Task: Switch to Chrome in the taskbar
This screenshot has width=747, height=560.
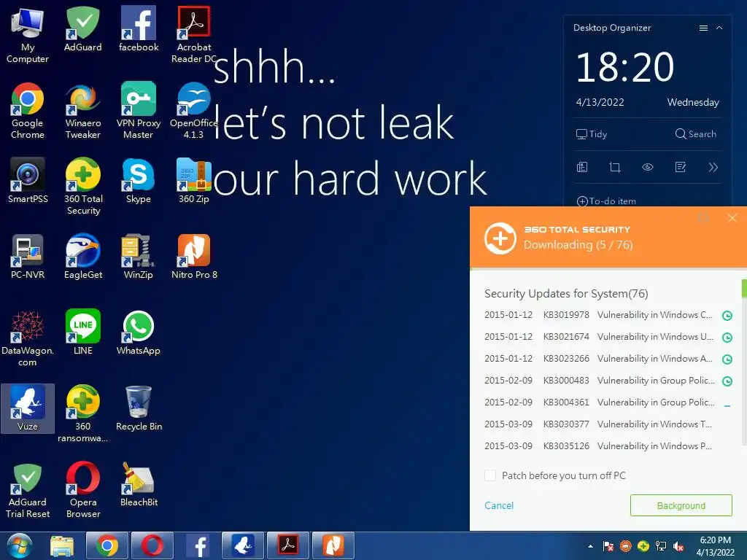Action: (x=107, y=545)
